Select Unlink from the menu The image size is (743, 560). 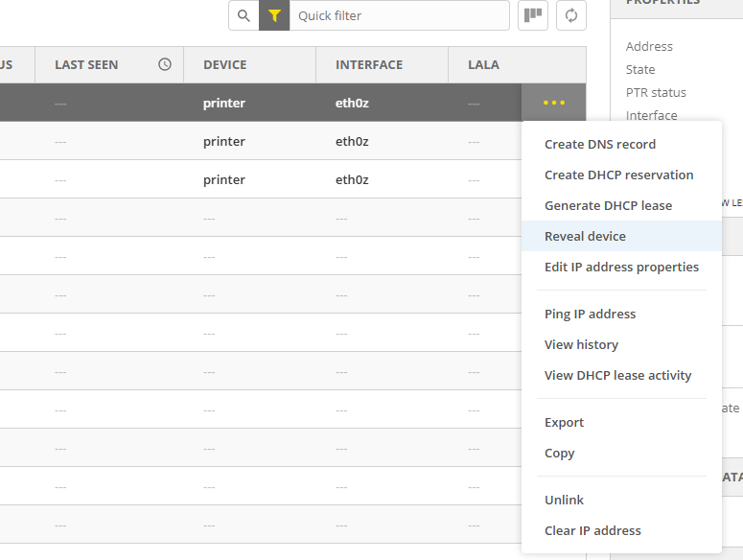pos(564,500)
